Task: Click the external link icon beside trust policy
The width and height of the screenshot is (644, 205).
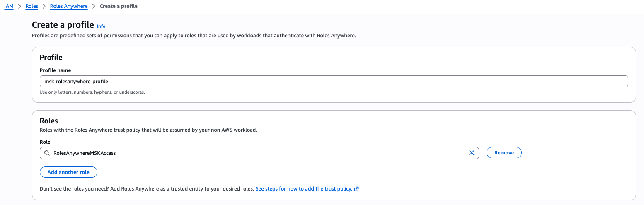Action: point(356,189)
